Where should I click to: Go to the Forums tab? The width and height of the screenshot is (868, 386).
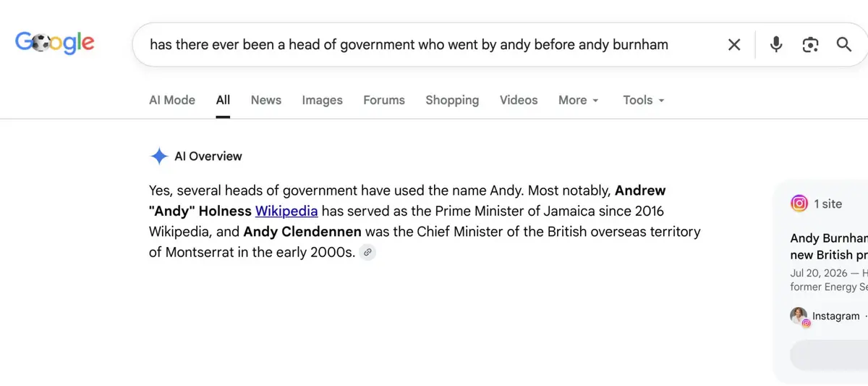point(384,100)
